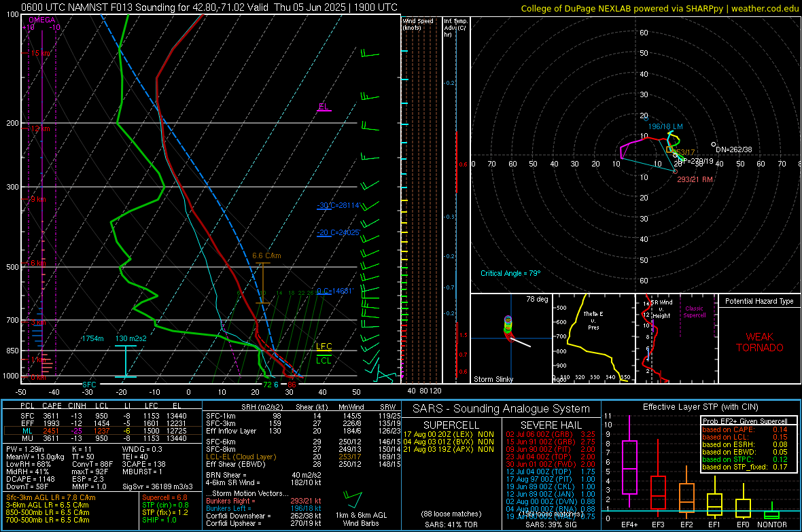802x532 pixels.
Task: Click the NONTOR box plot axis label
Action: (x=772, y=525)
